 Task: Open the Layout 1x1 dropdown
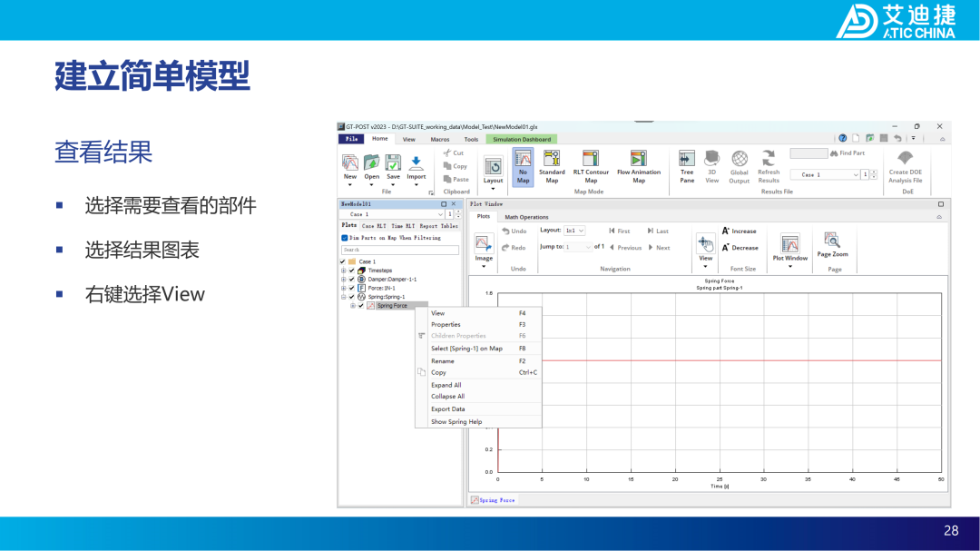574,231
